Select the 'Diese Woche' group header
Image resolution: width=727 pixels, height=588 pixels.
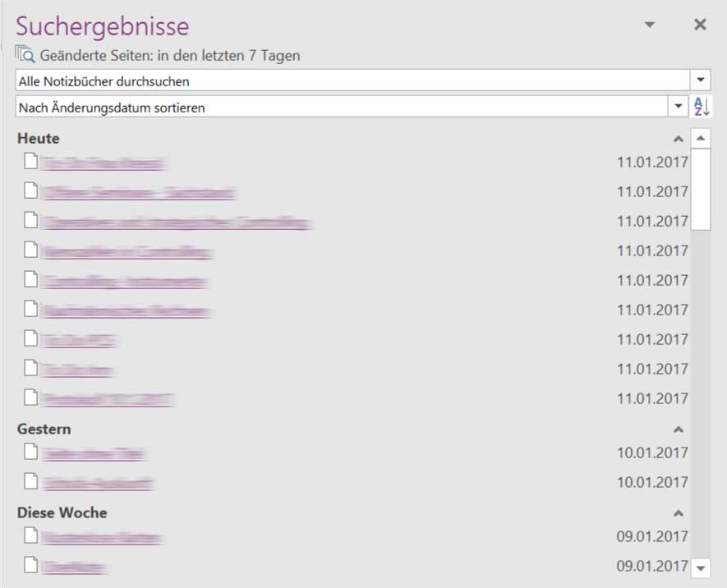click(x=62, y=512)
